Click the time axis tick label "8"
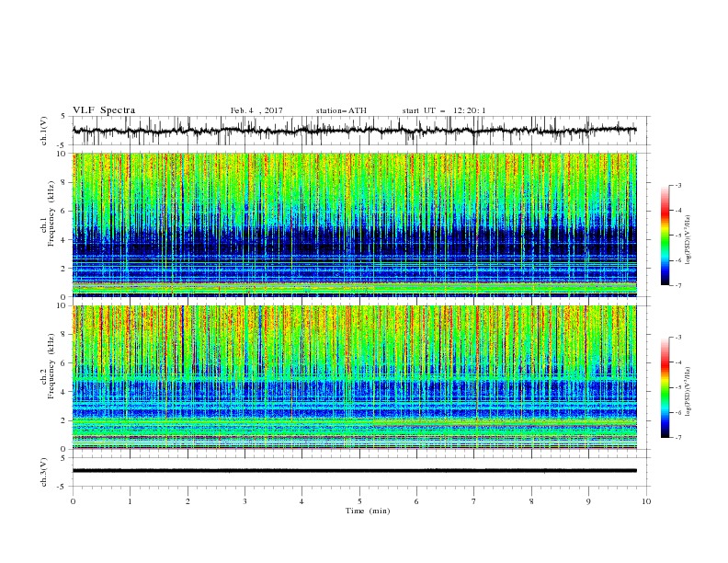Screen dimensions: 728x563 (531, 501)
